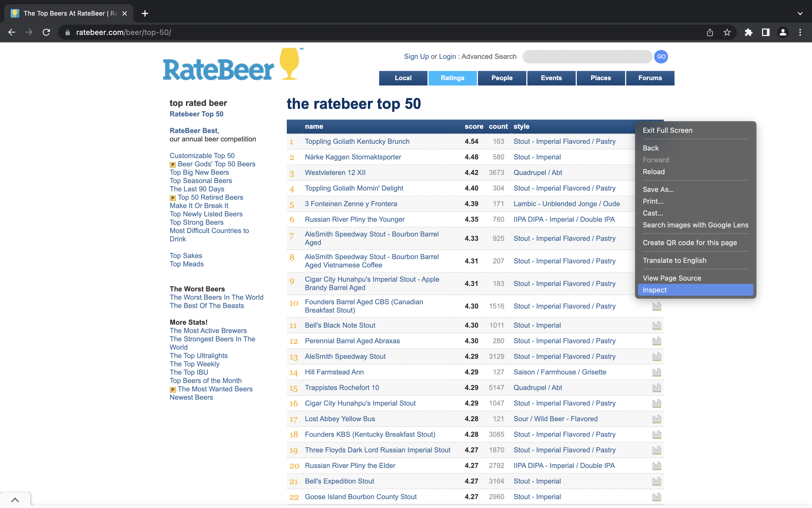Open Westvleteren 12 XII beer link

335,173
